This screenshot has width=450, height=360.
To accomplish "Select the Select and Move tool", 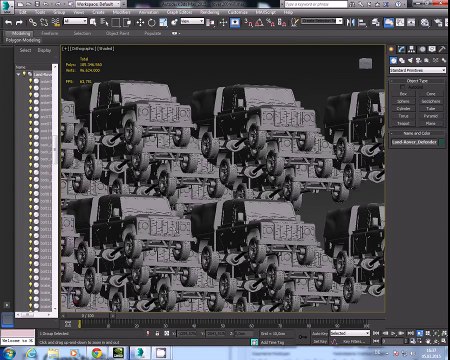I will point(140,22).
